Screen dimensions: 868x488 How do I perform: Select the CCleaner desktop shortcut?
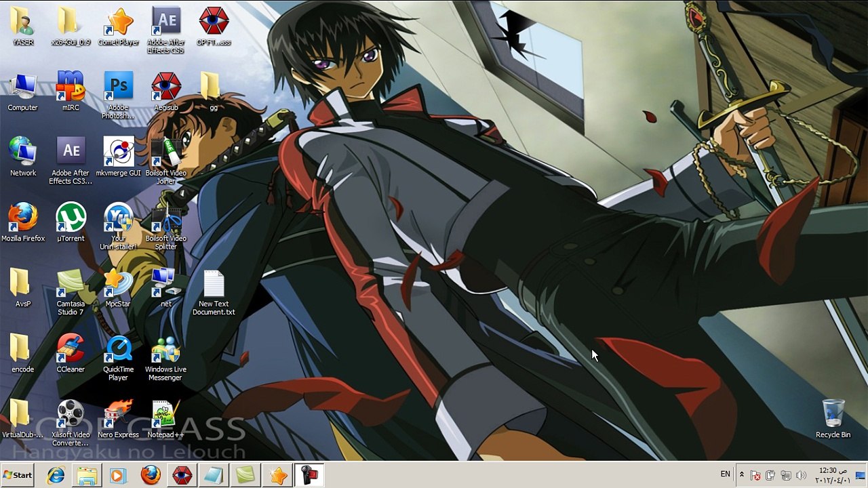click(71, 353)
